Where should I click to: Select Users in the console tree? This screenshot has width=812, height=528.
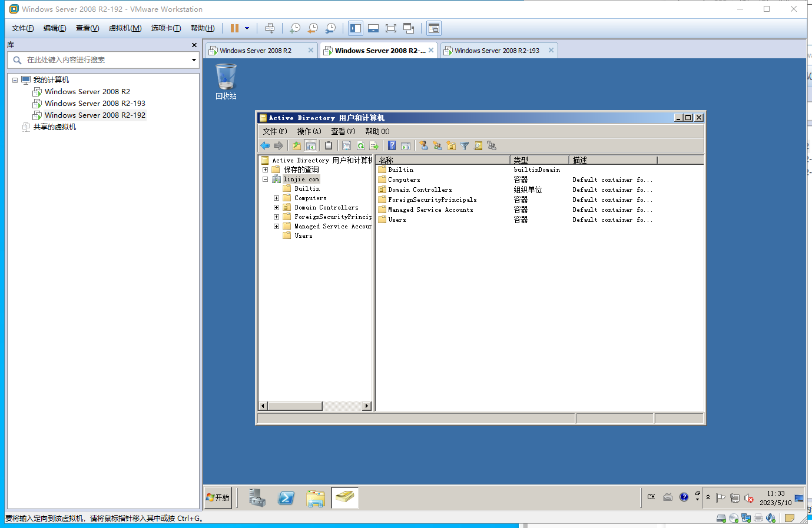click(x=304, y=235)
